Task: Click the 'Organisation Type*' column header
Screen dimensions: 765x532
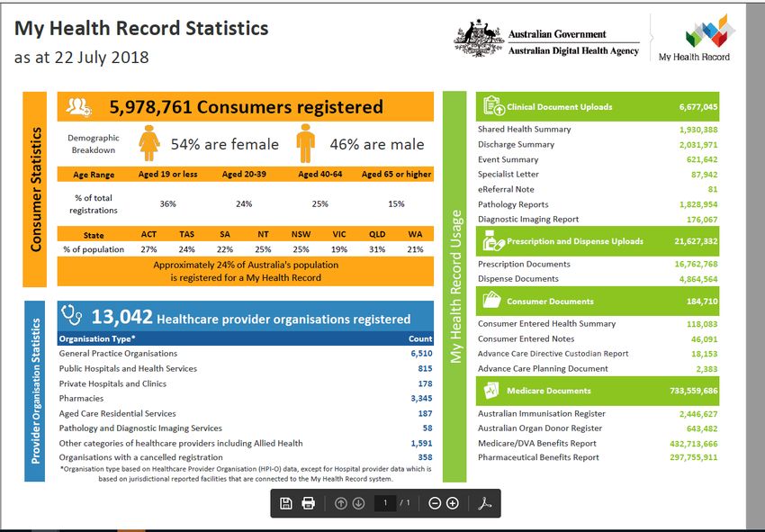Action: 97,338
